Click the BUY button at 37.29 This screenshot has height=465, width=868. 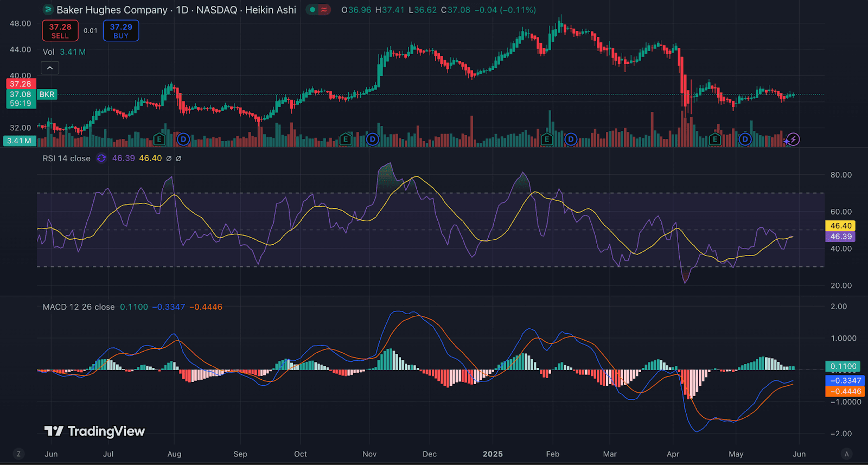[121, 30]
